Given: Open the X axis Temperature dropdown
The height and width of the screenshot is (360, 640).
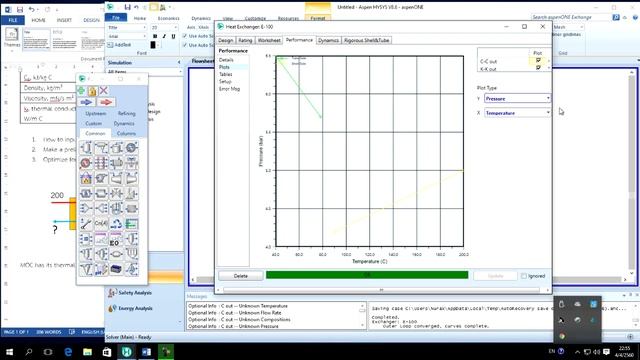Looking at the screenshot, I should point(517,113).
